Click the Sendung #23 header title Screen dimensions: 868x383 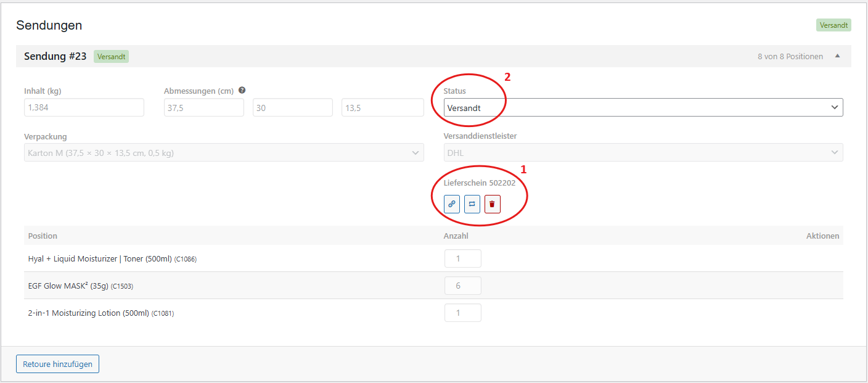(55, 56)
